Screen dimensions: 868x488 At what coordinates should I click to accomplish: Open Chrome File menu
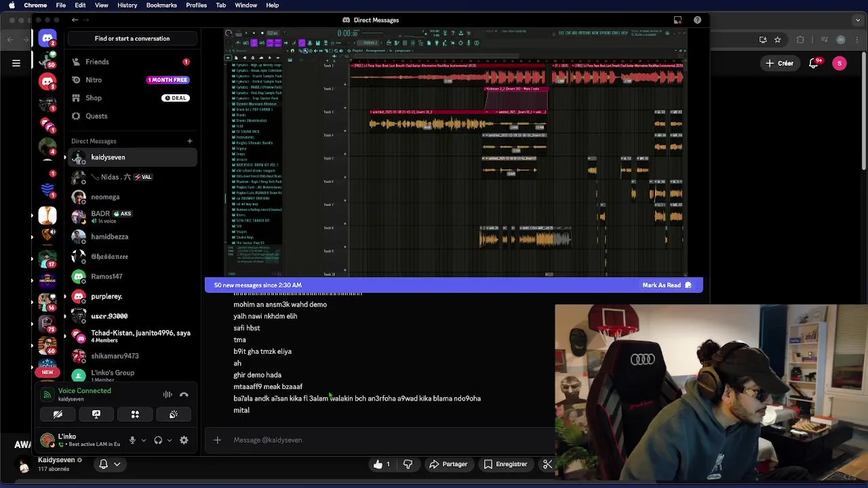tap(61, 5)
